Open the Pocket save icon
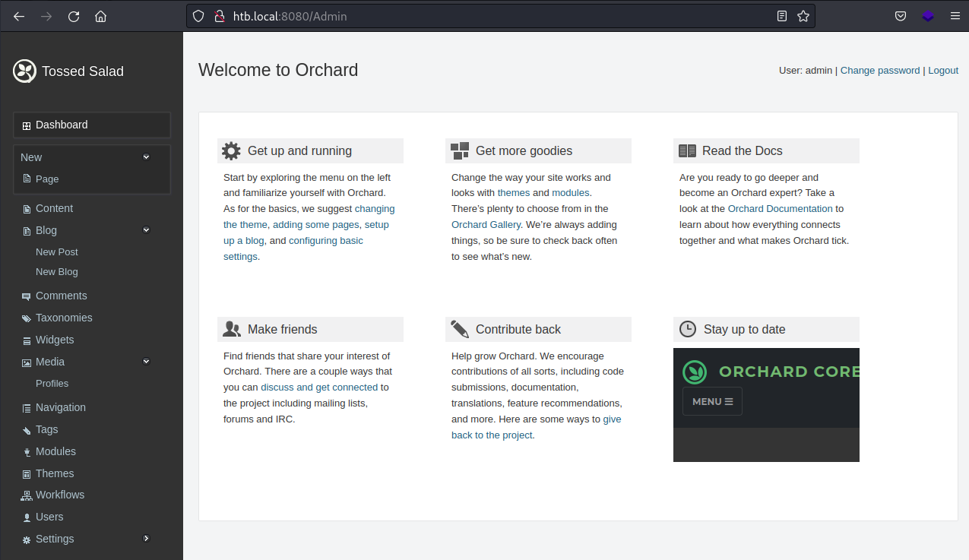Screen dimensions: 969x560 tap(900, 16)
